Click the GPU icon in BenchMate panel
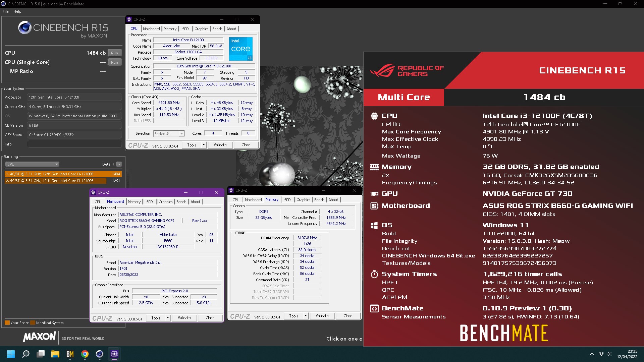 coord(374,194)
